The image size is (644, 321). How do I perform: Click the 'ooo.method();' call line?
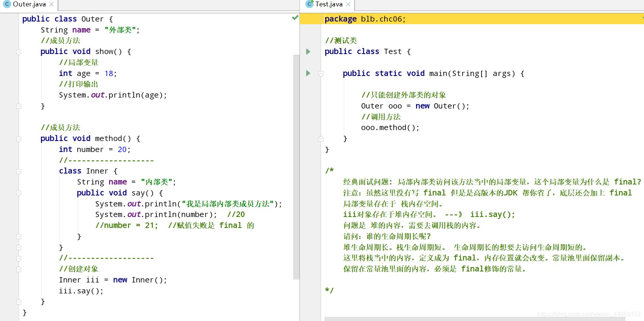click(x=390, y=127)
